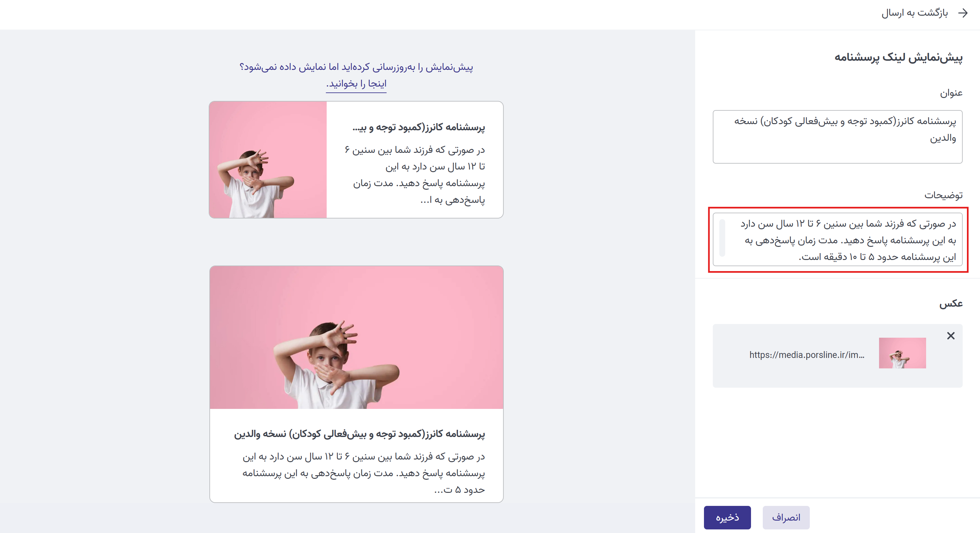The width and height of the screenshot is (980, 533).
Task: Open the اینجا را بخوانید link
Action: click(356, 83)
